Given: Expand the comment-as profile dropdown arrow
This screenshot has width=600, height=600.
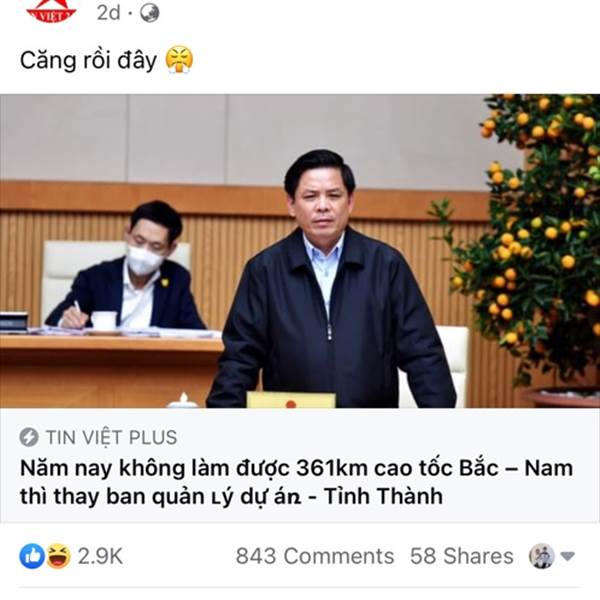Looking at the screenshot, I should (x=567, y=556).
